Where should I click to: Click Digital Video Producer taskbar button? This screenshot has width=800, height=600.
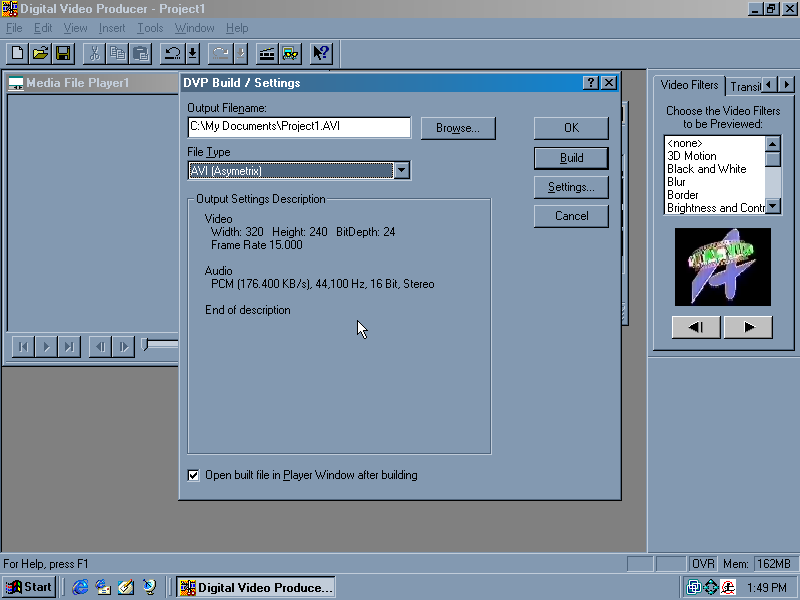tap(256, 587)
